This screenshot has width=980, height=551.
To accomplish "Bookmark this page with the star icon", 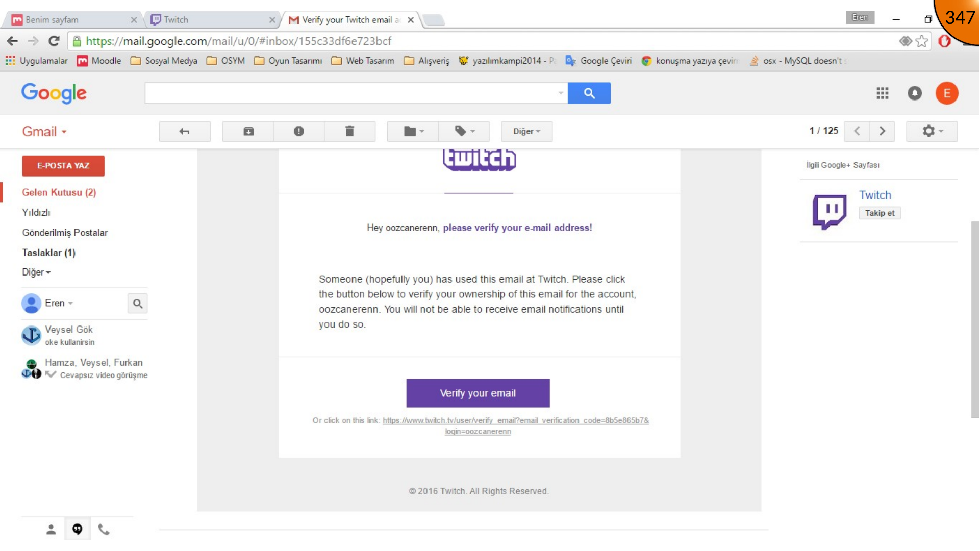I will (x=921, y=41).
